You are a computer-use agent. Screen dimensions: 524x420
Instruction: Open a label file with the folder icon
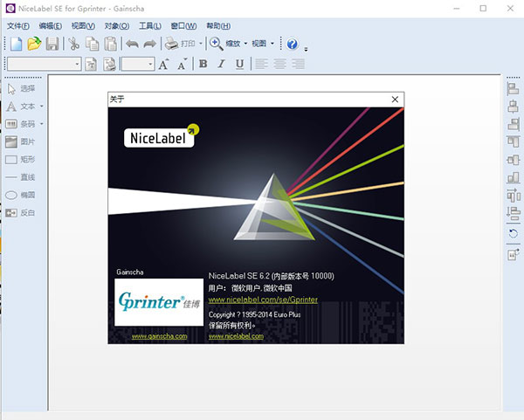pyautogui.click(x=34, y=44)
